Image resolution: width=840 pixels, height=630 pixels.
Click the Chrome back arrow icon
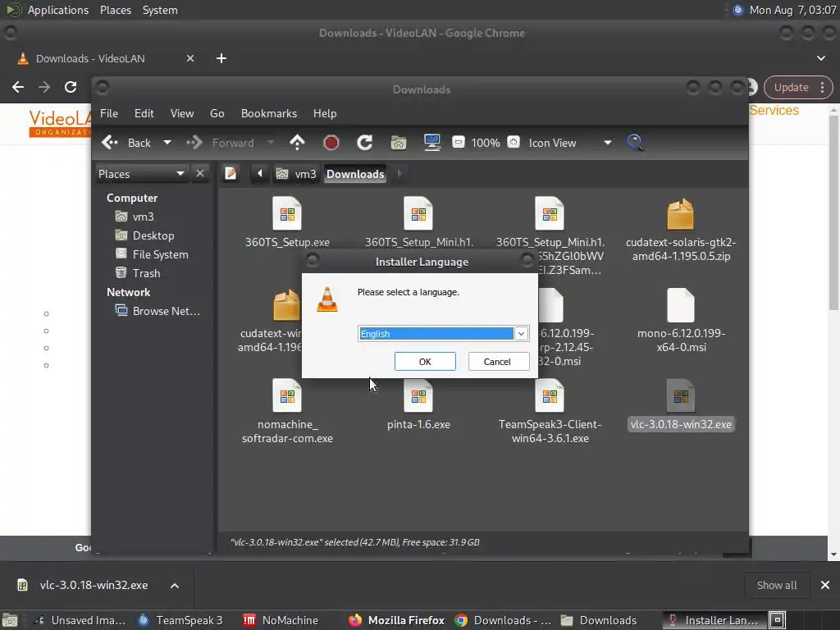pyautogui.click(x=18, y=87)
